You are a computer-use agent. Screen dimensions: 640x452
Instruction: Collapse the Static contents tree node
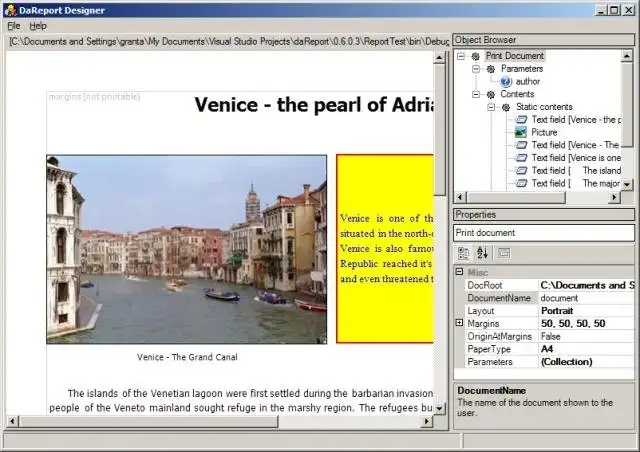click(491, 107)
